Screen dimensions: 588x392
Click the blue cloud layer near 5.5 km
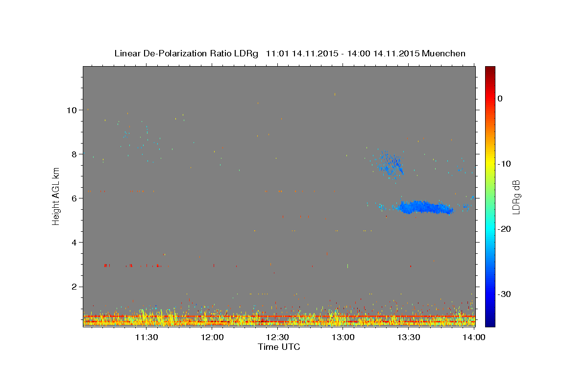point(425,207)
